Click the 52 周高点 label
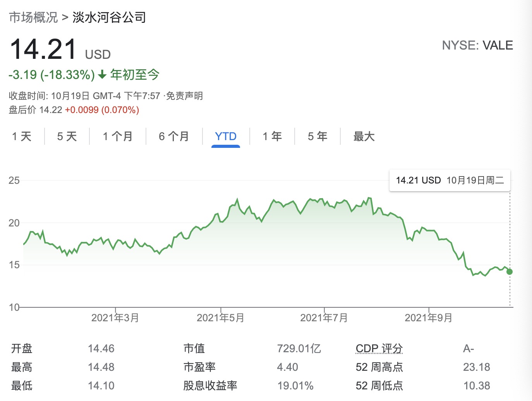This screenshot has width=532, height=401. 379,367
